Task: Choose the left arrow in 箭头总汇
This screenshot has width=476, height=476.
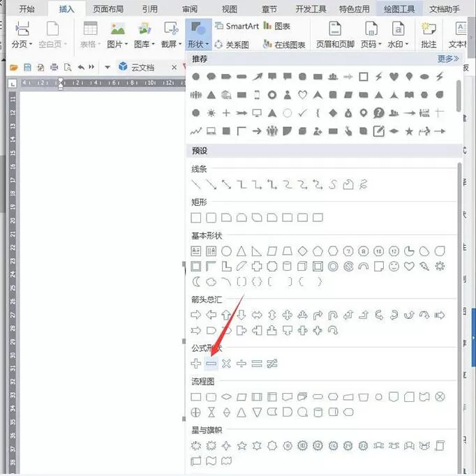Action: 211,315
